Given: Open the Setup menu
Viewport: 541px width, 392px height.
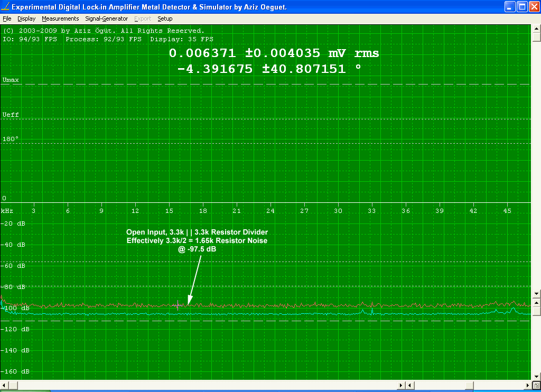Looking at the screenshot, I should [165, 18].
